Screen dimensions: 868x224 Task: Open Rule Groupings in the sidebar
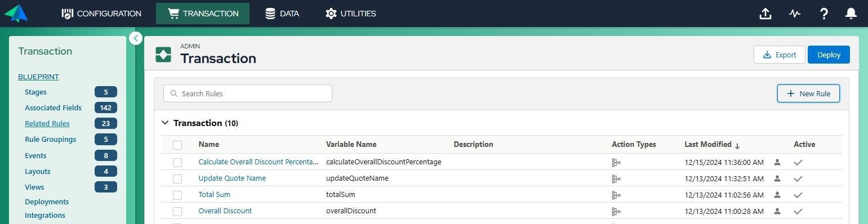point(50,139)
